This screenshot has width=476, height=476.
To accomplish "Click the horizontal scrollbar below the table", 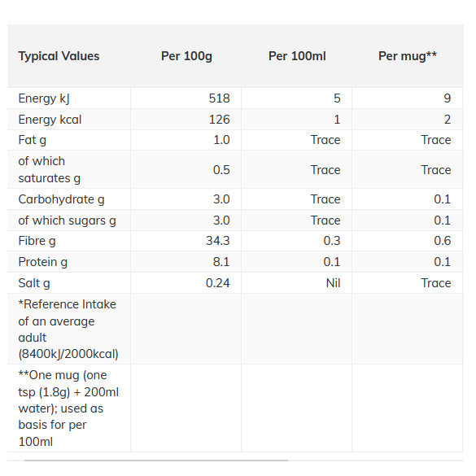I will tap(156, 461).
